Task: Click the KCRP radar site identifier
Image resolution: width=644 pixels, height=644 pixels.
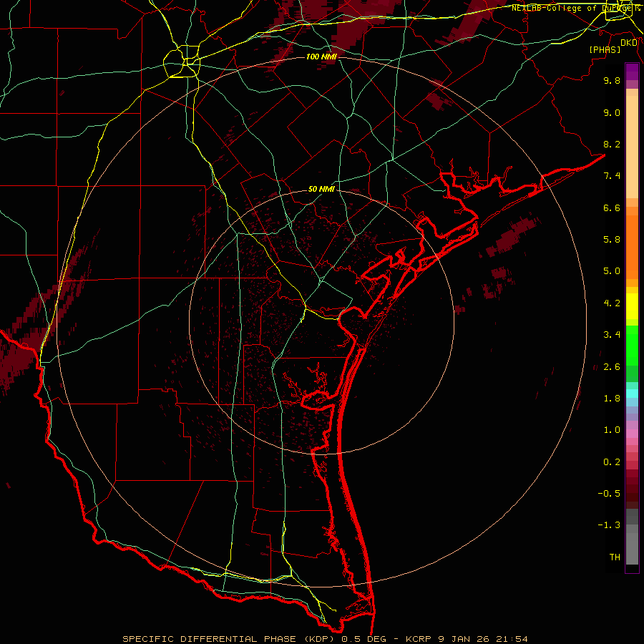Action: pyautogui.click(x=417, y=639)
